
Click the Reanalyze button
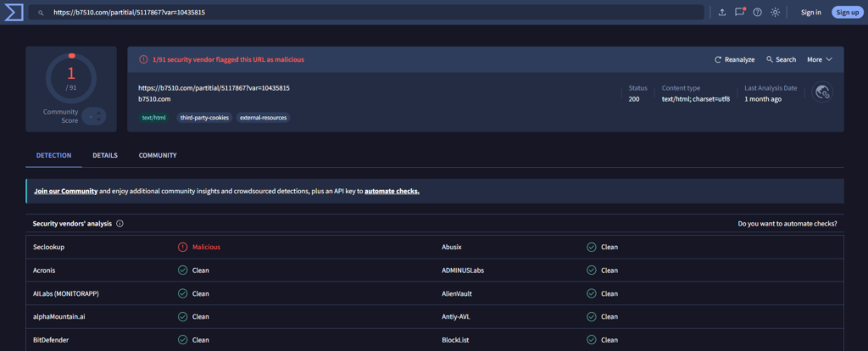tap(735, 59)
